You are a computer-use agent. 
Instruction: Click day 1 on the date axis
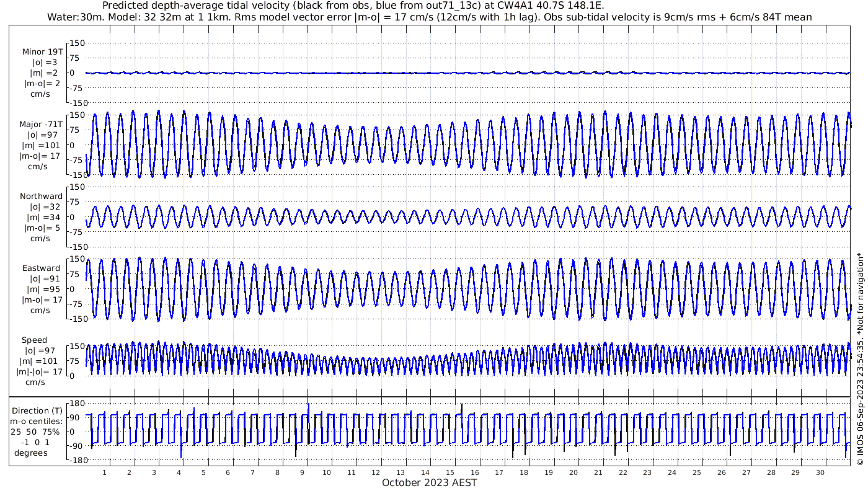click(105, 472)
